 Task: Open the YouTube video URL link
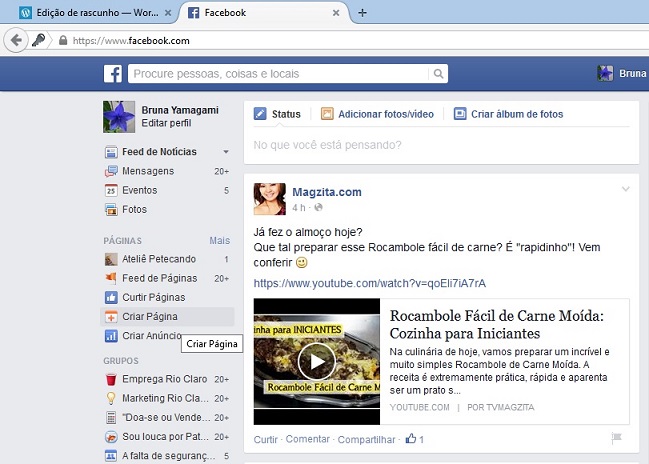(x=370, y=284)
